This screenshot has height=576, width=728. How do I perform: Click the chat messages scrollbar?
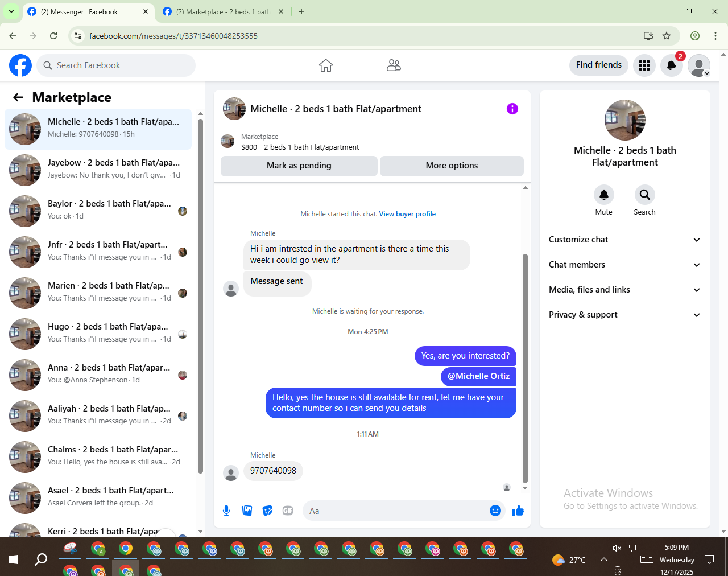coord(525,367)
